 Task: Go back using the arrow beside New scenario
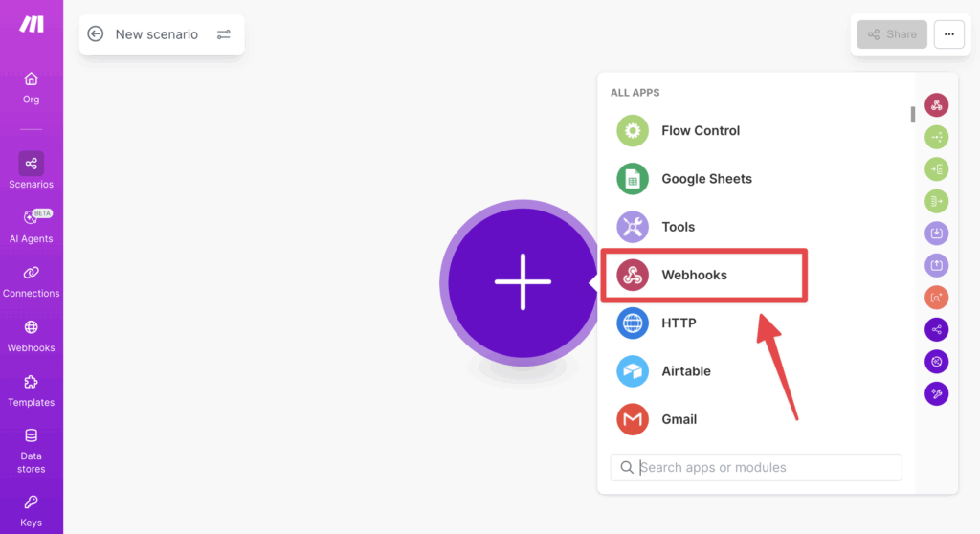click(96, 33)
